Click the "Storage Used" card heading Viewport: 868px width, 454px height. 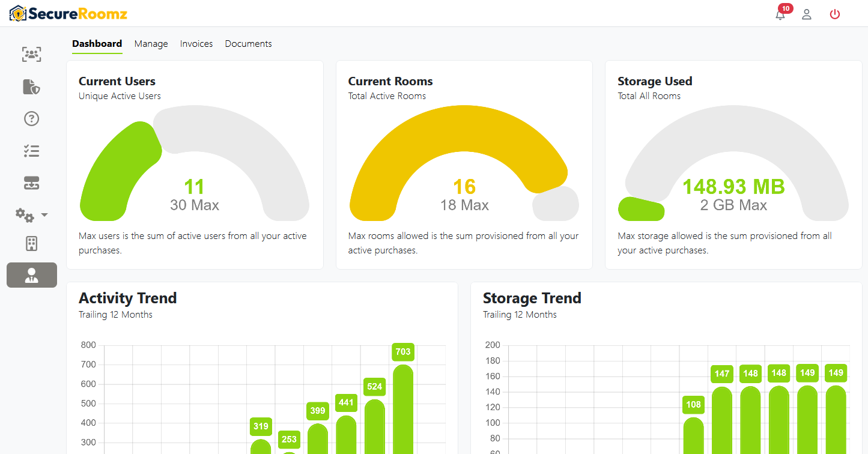pos(655,81)
